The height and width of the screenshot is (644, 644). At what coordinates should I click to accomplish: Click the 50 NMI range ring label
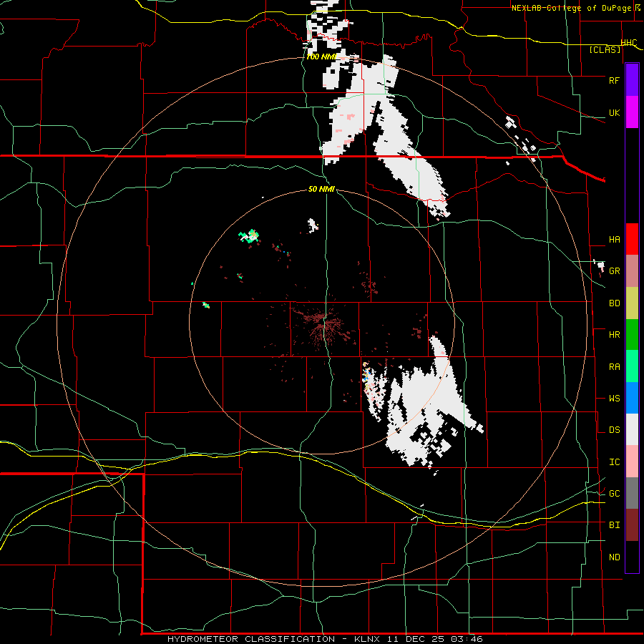click(321, 189)
